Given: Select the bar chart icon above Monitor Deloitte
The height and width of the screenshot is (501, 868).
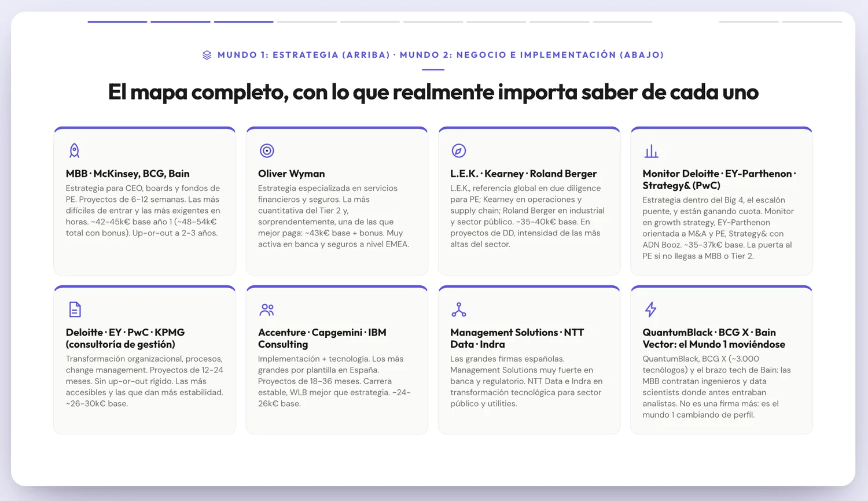Looking at the screenshot, I should [651, 150].
